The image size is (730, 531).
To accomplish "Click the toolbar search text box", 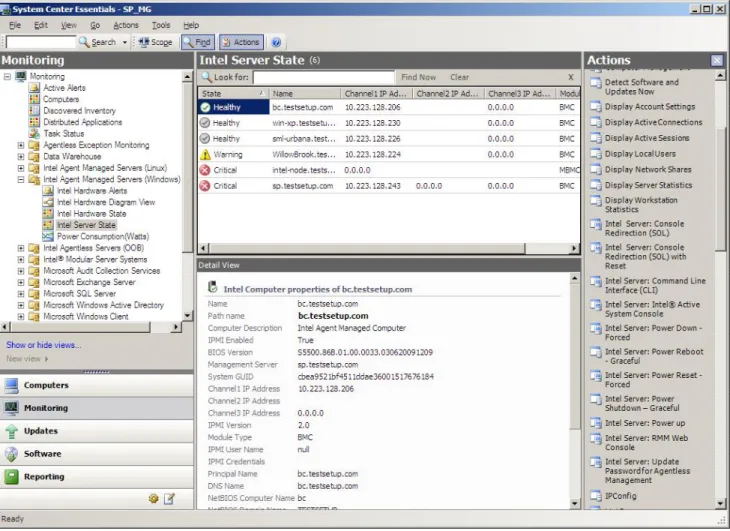I will (x=41, y=42).
